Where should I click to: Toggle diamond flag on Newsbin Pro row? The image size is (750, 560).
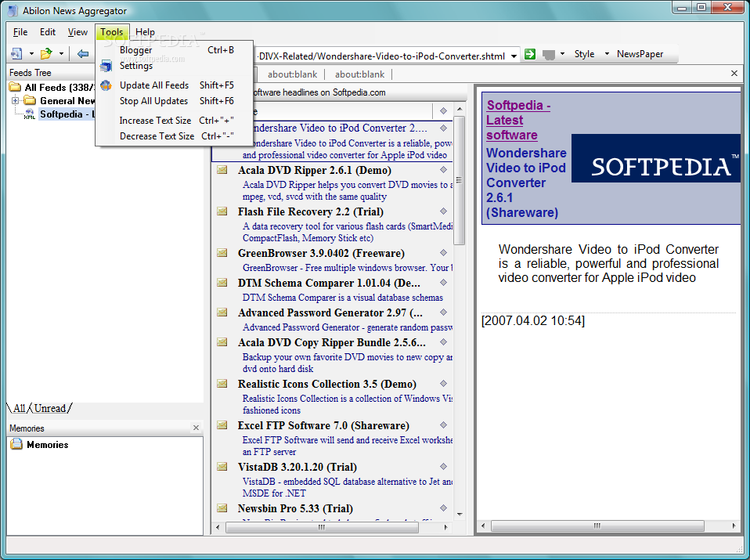[443, 508]
